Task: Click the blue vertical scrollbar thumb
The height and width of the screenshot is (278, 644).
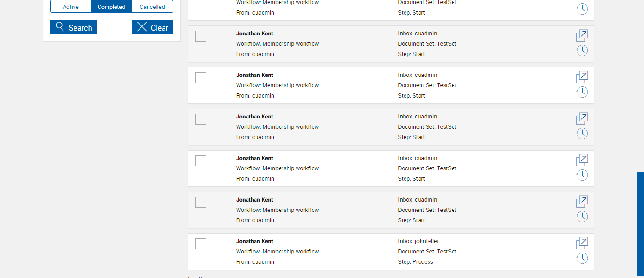Action: (640, 224)
